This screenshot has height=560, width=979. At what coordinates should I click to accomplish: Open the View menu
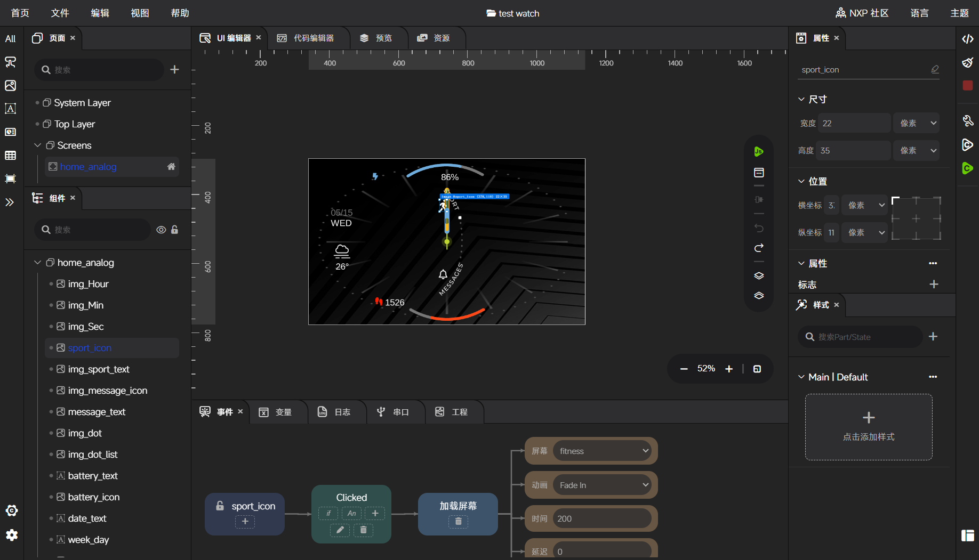point(140,13)
